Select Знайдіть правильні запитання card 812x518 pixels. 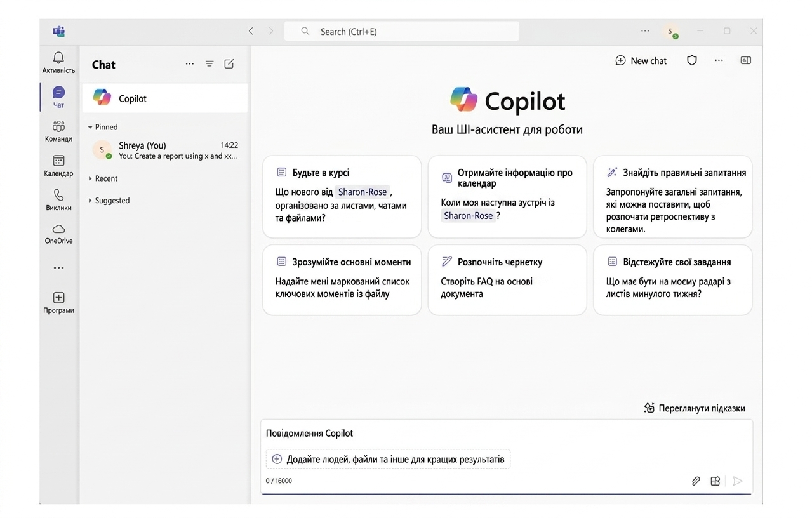click(672, 197)
